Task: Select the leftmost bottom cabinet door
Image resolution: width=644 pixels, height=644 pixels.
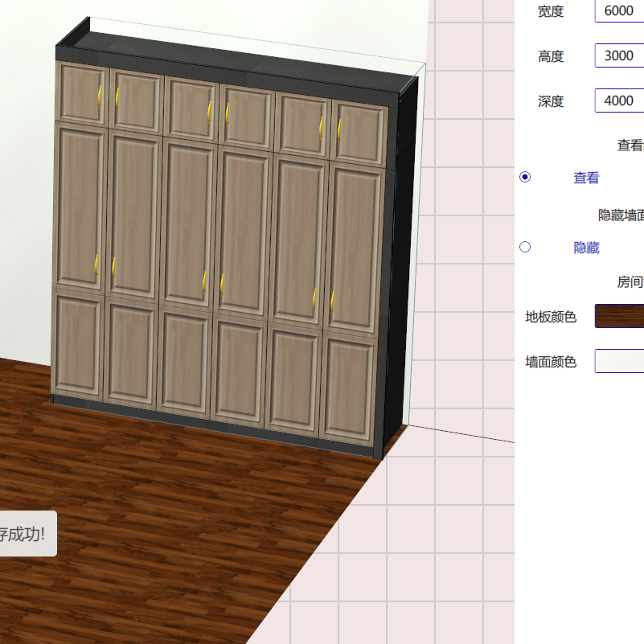Action: [77, 344]
